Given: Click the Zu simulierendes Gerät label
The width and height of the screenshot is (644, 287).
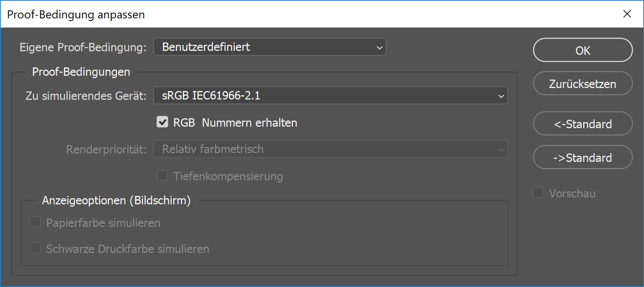Looking at the screenshot, I should point(86,96).
